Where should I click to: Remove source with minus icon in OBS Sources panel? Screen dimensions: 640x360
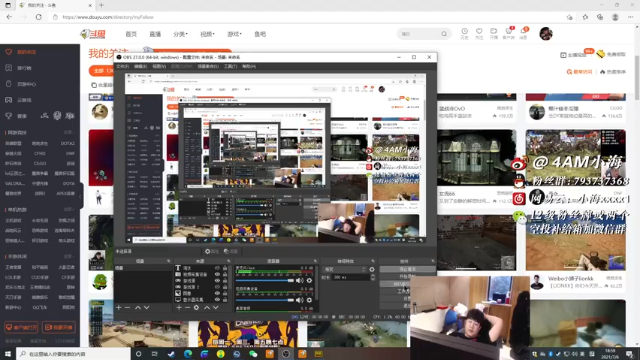tap(187, 307)
